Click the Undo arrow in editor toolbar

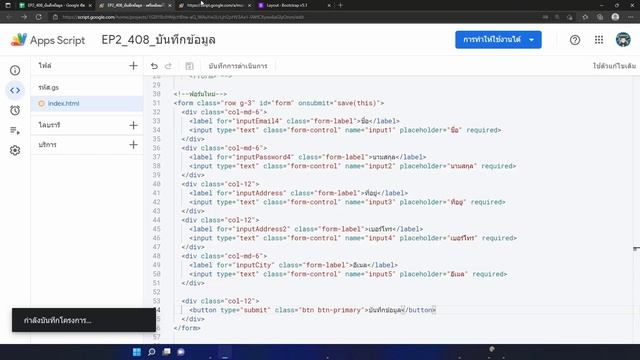point(154,66)
